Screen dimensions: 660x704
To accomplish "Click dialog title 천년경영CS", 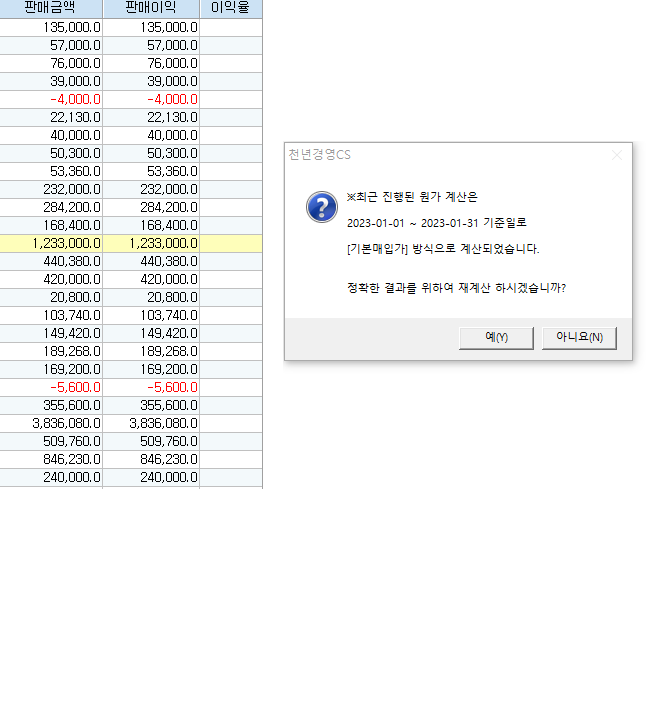I will point(319,155).
